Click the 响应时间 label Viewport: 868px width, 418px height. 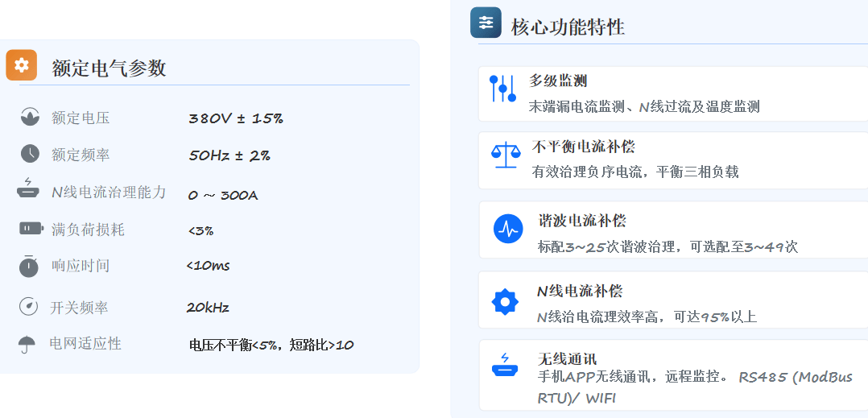coord(81,266)
